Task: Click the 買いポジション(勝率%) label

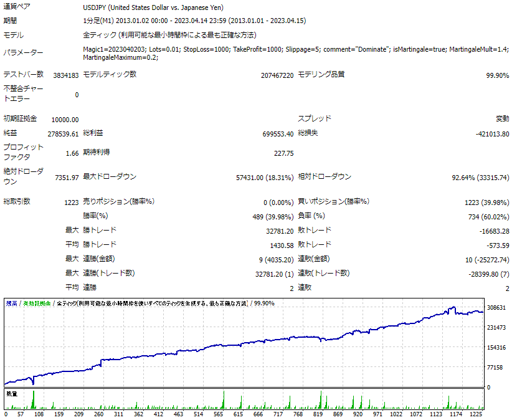Action: click(334, 201)
